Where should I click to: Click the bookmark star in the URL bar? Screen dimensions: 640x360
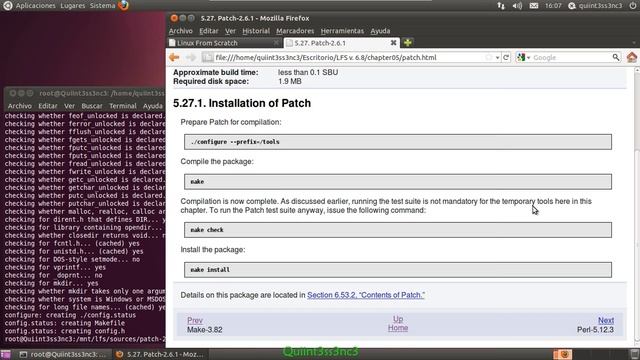489,58
